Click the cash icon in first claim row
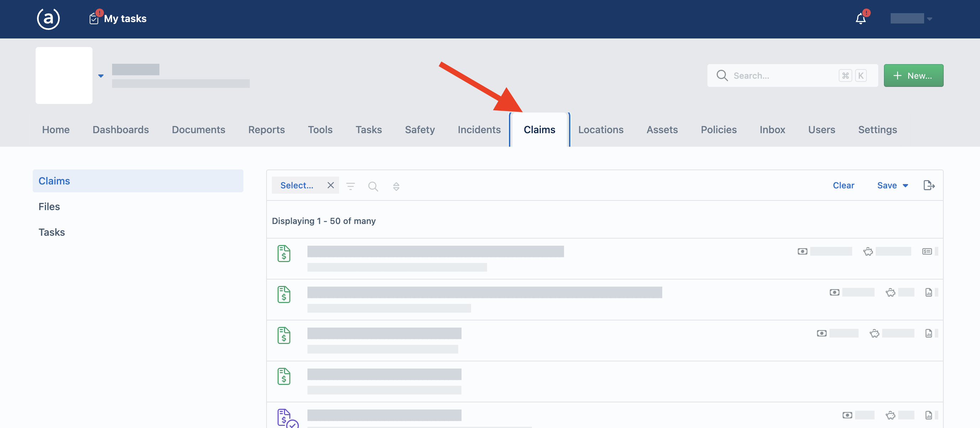This screenshot has height=428, width=980. (x=802, y=252)
